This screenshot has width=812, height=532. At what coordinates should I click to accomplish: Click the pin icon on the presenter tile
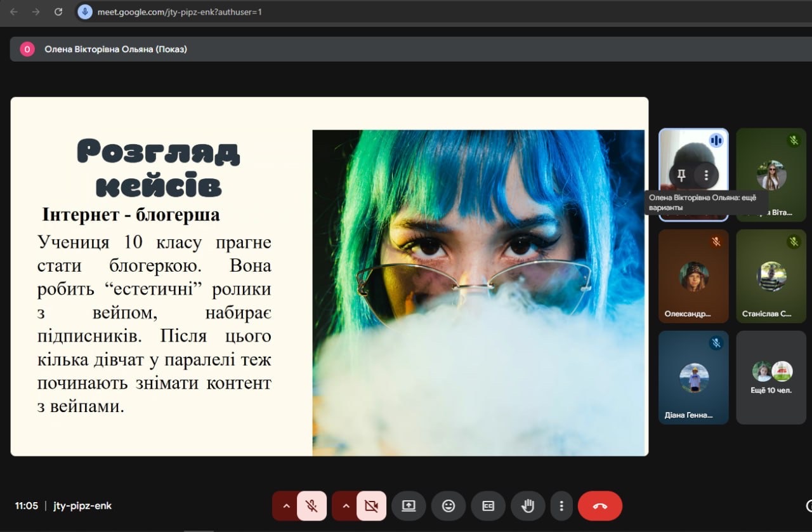click(x=682, y=175)
